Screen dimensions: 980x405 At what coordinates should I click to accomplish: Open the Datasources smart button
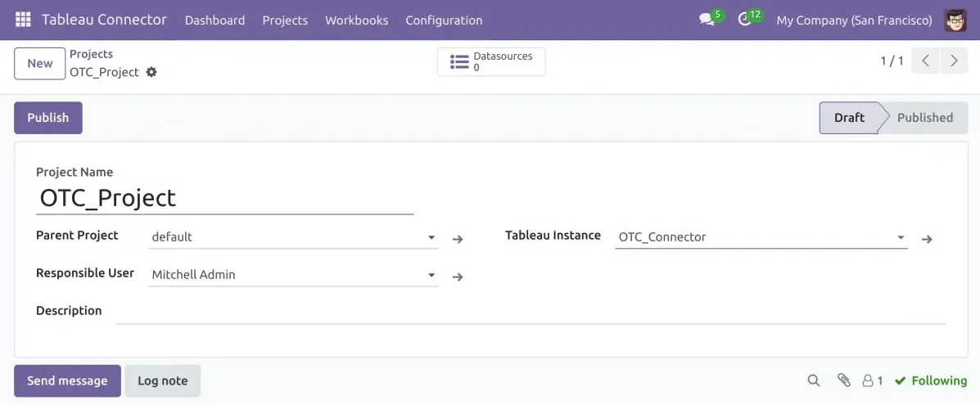pos(491,62)
